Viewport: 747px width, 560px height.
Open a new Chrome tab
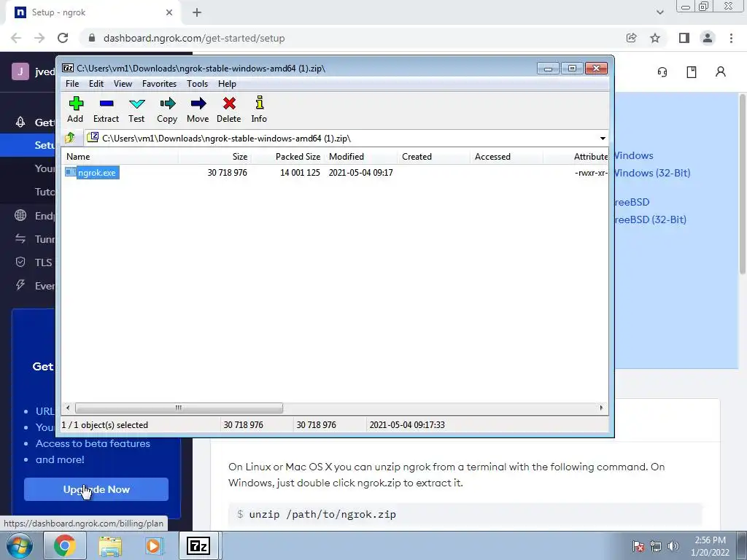click(x=197, y=12)
